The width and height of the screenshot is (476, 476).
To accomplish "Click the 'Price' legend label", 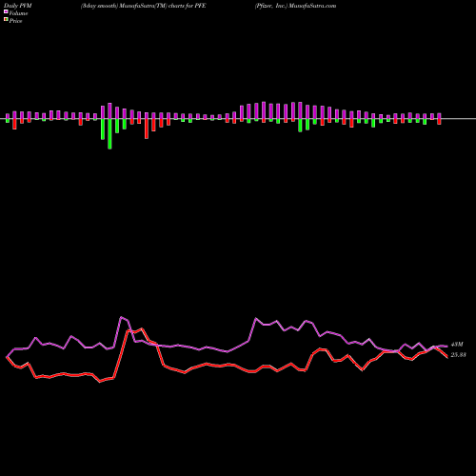I will tap(15, 21).
